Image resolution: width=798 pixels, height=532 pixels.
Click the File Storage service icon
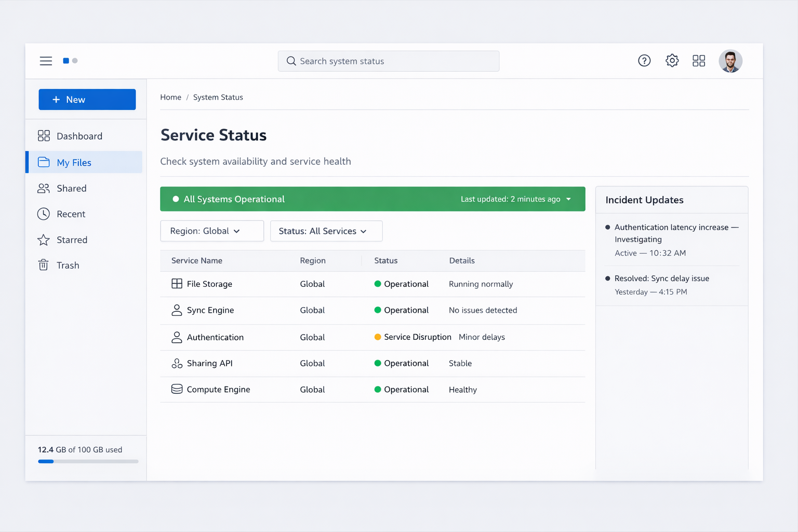pyautogui.click(x=177, y=284)
